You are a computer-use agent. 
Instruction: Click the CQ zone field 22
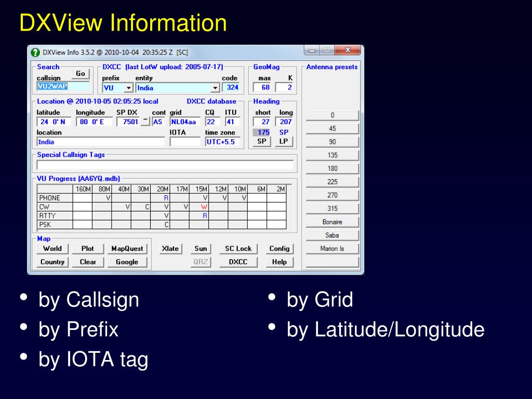[x=212, y=122]
